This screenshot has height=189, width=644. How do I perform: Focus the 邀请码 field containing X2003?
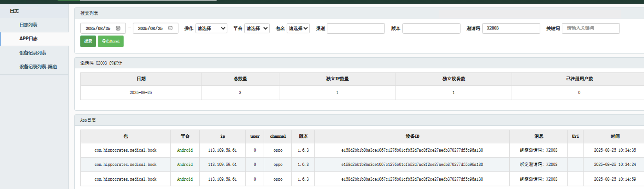pos(511,28)
